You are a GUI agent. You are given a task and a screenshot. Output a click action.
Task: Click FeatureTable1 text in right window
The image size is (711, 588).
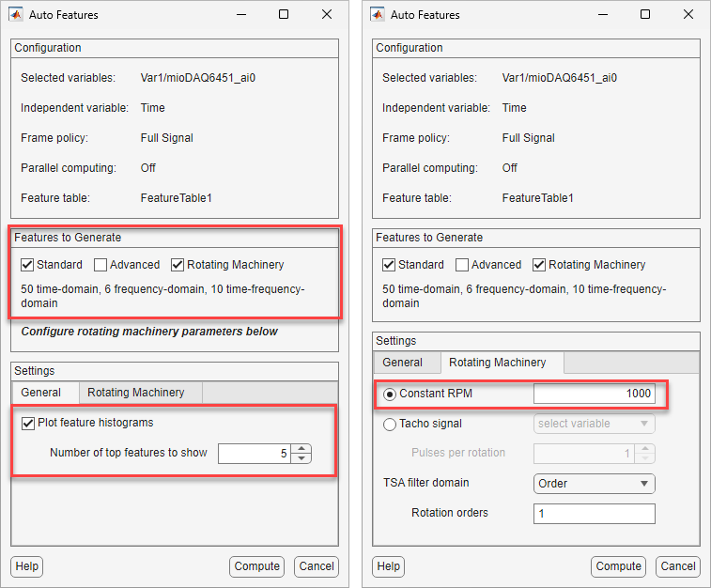(x=538, y=198)
